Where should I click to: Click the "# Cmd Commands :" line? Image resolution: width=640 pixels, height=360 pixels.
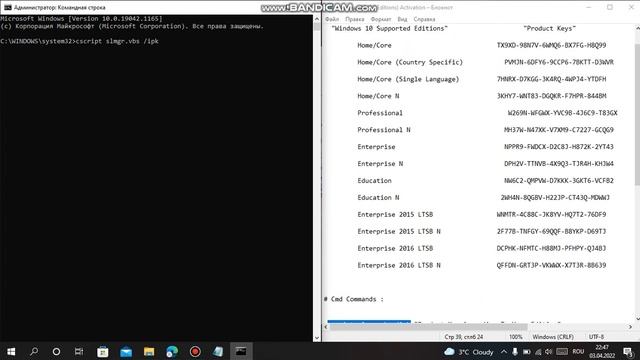pyautogui.click(x=353, y=299)
